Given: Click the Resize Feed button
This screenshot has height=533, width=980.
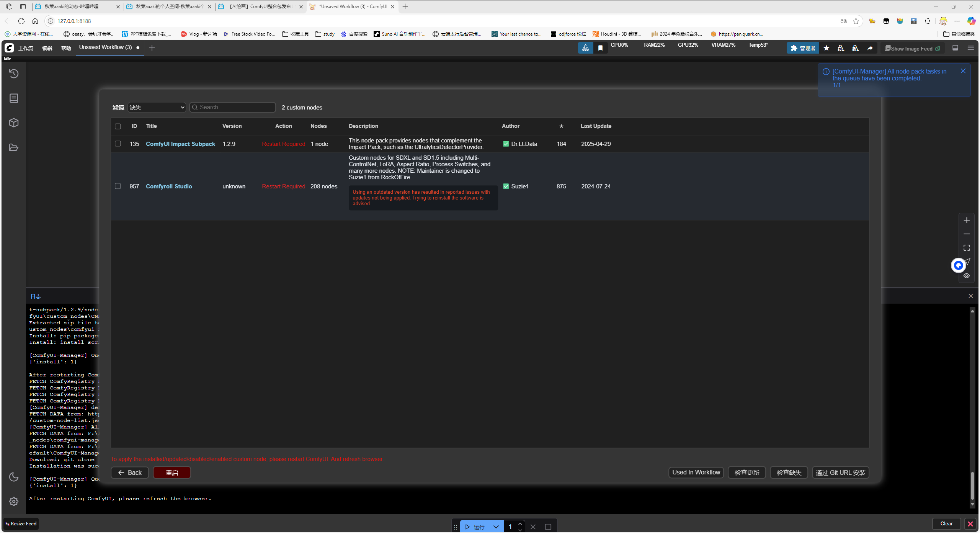Looking at the screenshot, I should click(x=21, y=524).
